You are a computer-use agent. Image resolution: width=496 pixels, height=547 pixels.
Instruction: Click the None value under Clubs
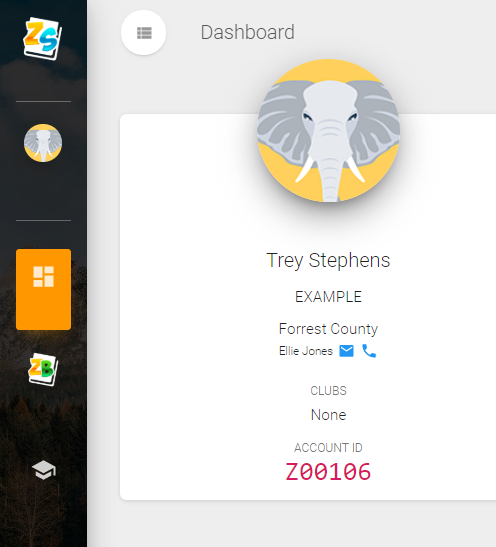pos(328,415)
